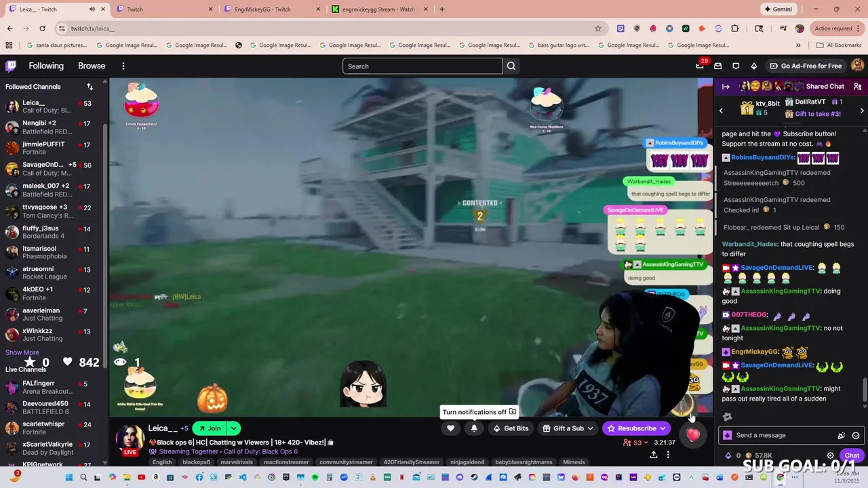The width and height of the screenshot is (868, 488).
Task: Click the purple Chat send button
Action: click(852, 455)
